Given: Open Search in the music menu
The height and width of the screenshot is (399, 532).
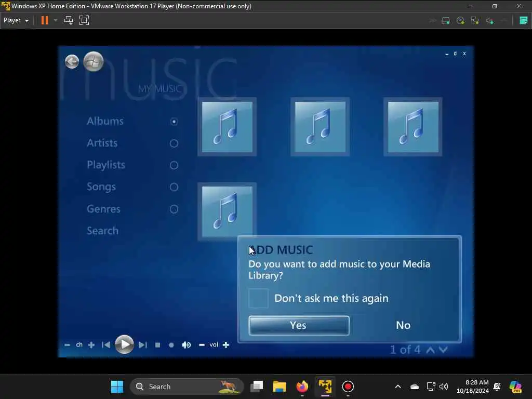Looking at the screenshot, I should 102,231.
